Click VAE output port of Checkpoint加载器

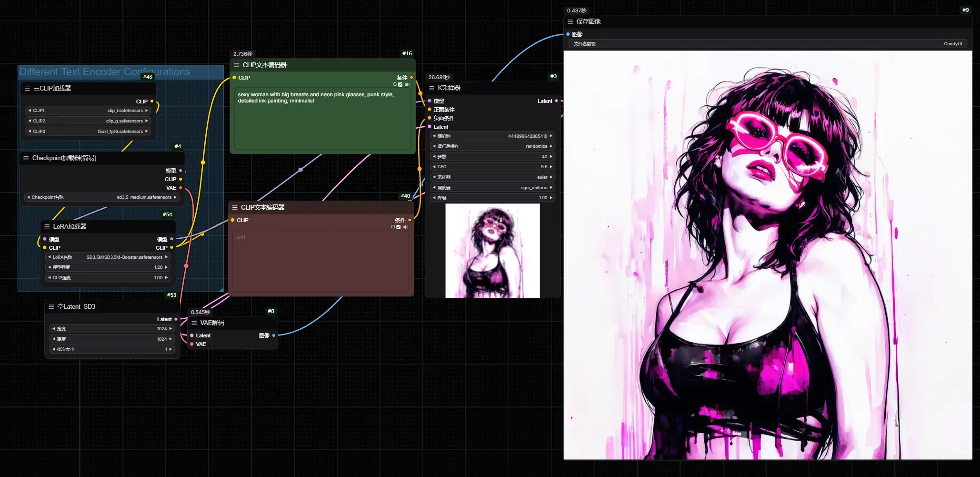(x=180, y=188)
